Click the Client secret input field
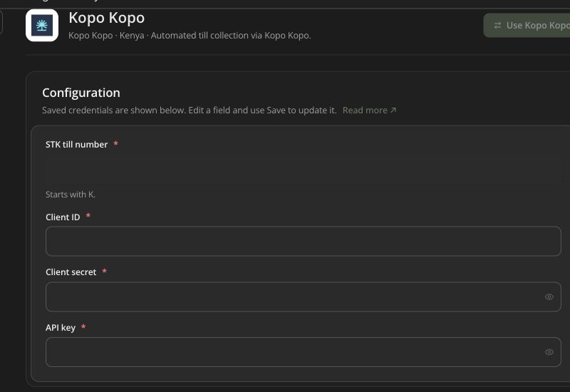570x392 pixels. (x=304, y=296)
